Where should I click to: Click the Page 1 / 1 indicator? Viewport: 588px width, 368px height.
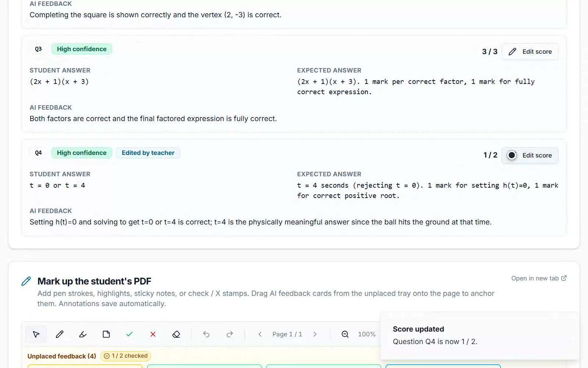[287, 334]
